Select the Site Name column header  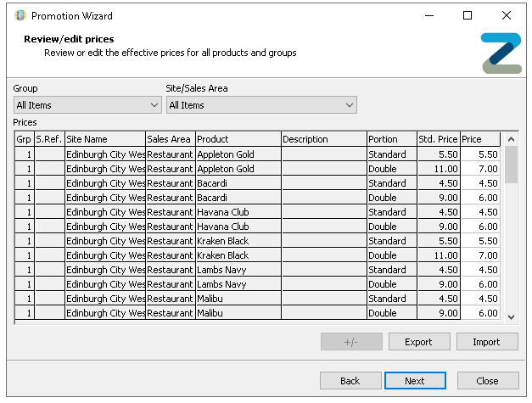[105, 139]
